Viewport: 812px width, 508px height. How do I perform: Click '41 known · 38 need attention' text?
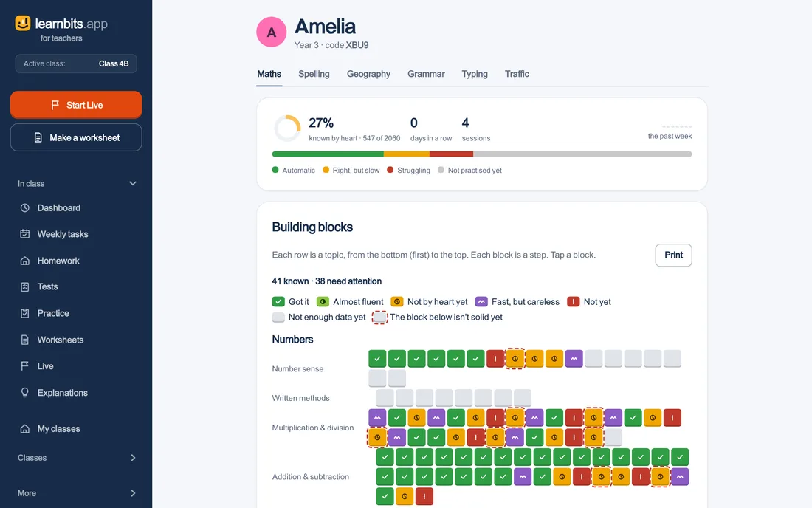point(327,281)
